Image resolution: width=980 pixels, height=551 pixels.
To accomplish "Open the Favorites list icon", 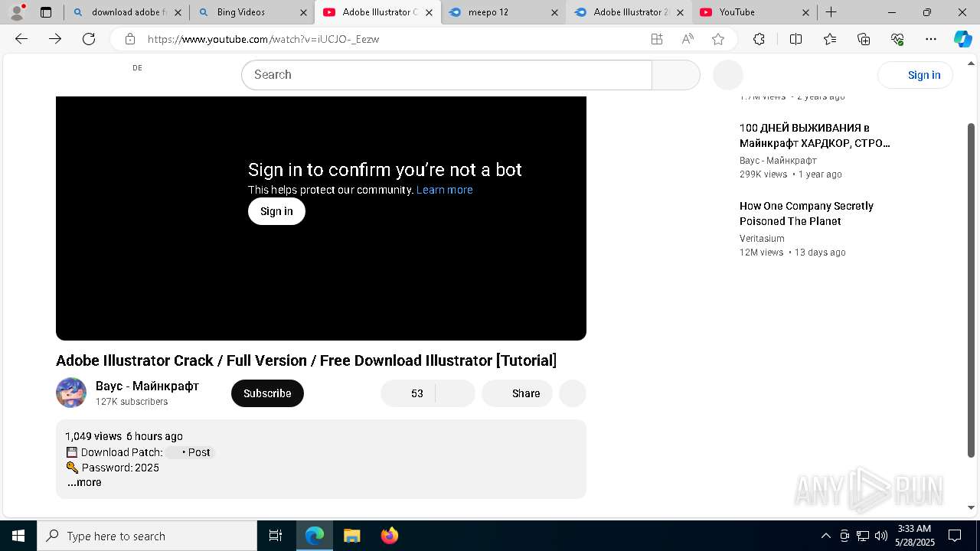I will pyautogui.click(x=830, y=39).
